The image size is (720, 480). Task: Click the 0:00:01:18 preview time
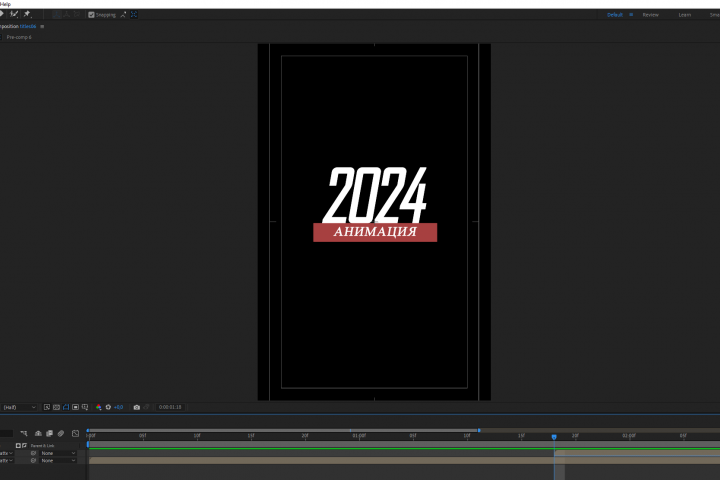(x=170, y=407)
